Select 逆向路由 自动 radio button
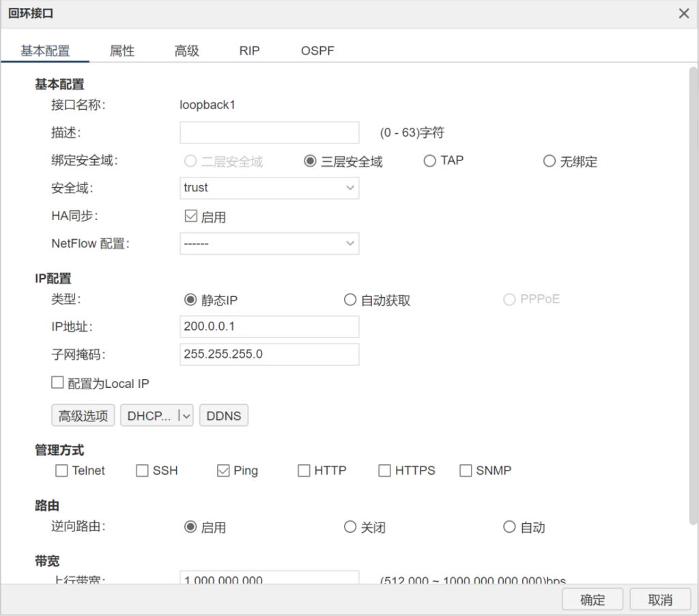Image resolution: width=699 pixels, height=616 pixels. (x=509, y=527)
